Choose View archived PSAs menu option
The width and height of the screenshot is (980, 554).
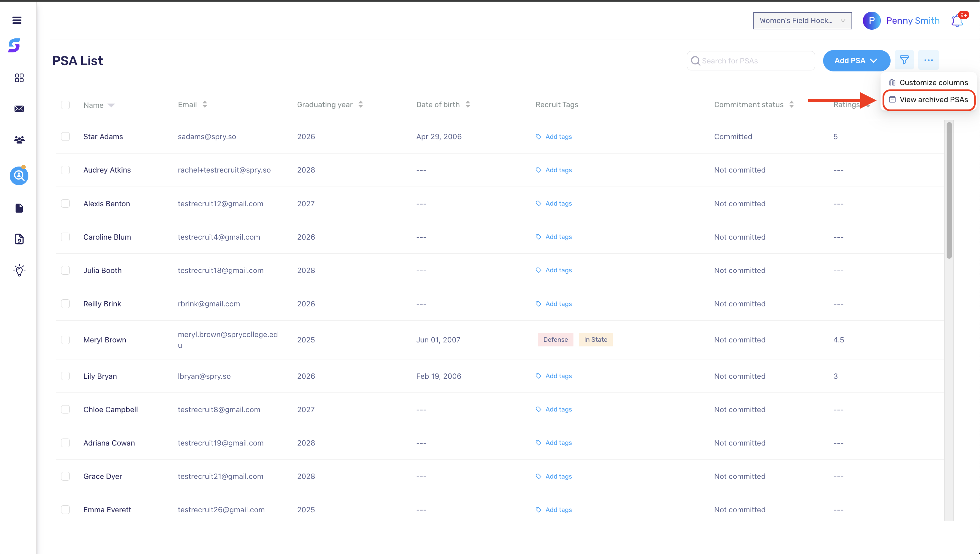[928, 100]
